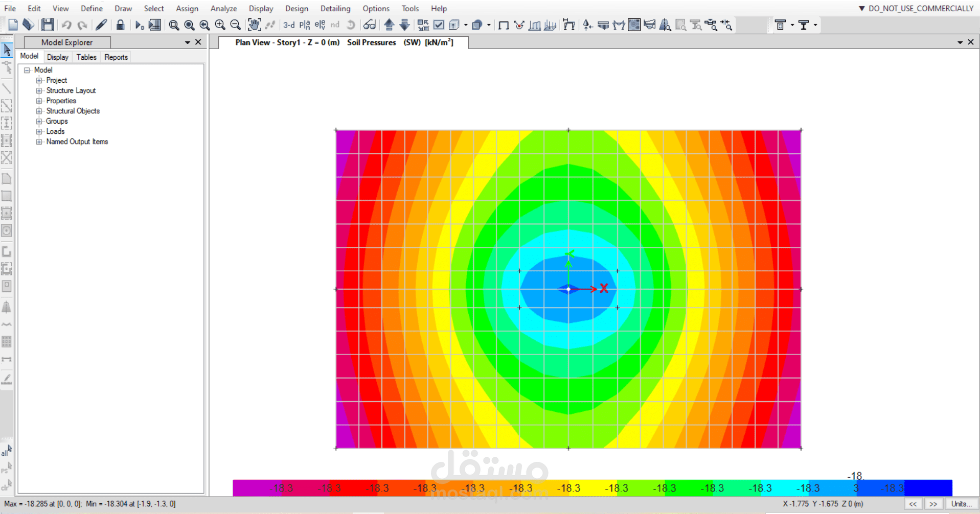This screenshot has height=514, width=980.
Task: Click the Redo arrow icon
Action: click(82, 25)
